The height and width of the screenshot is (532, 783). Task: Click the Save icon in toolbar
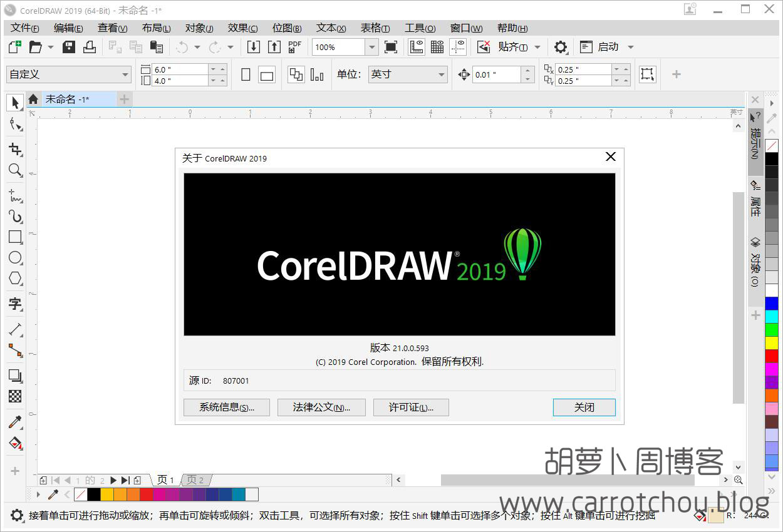[69, 47]
